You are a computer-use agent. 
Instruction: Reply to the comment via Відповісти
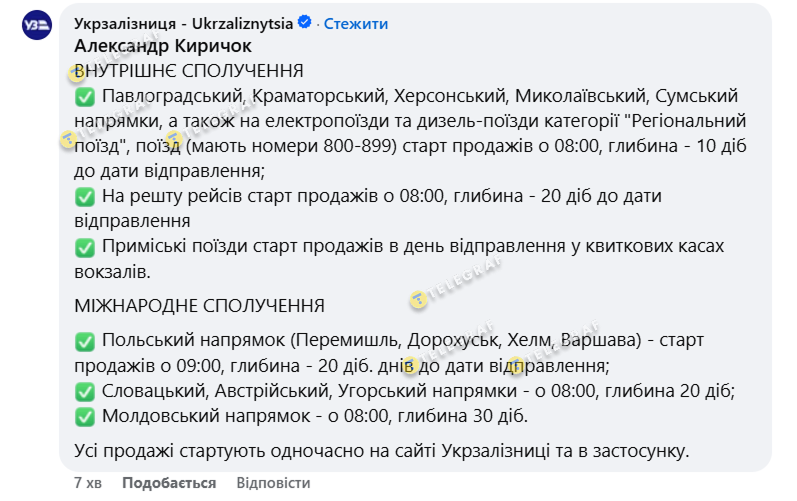tap(273, 483)
